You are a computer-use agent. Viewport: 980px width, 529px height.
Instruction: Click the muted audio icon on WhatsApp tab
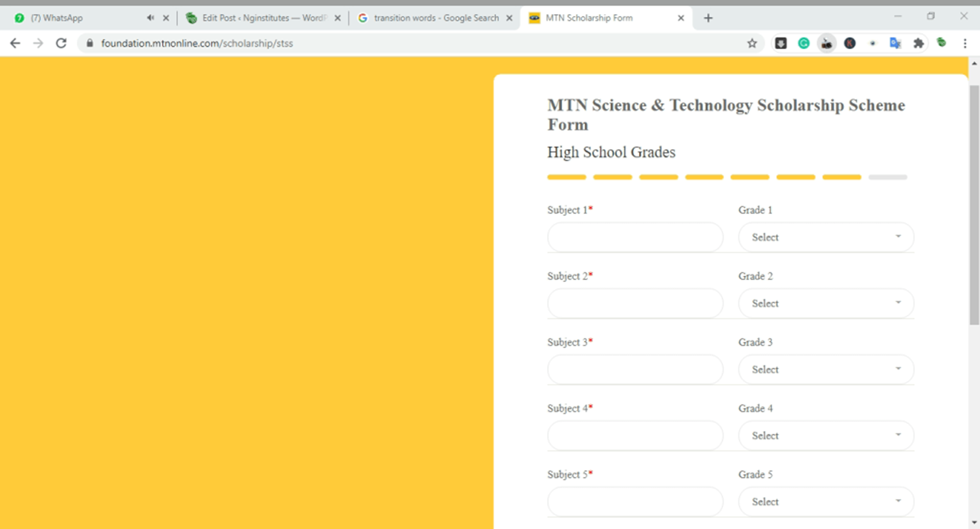pos(150,18)
